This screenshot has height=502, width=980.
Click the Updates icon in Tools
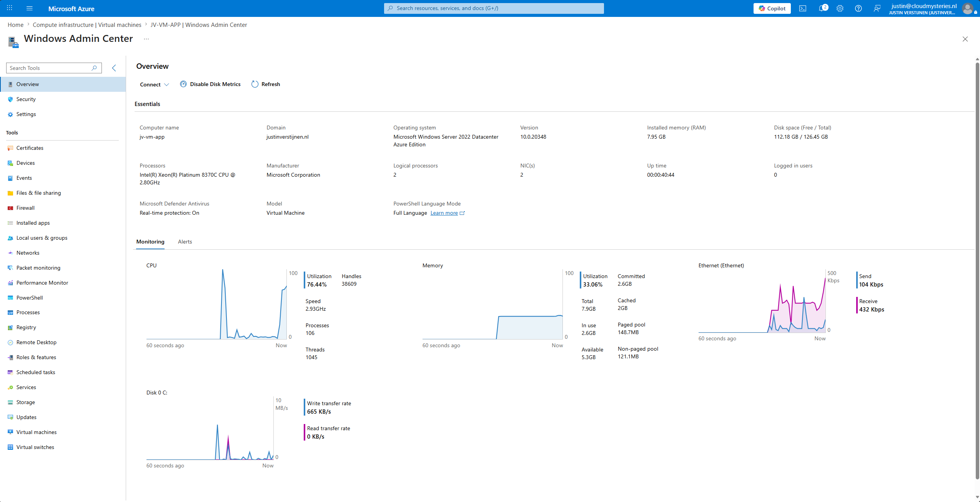point(10,418)
